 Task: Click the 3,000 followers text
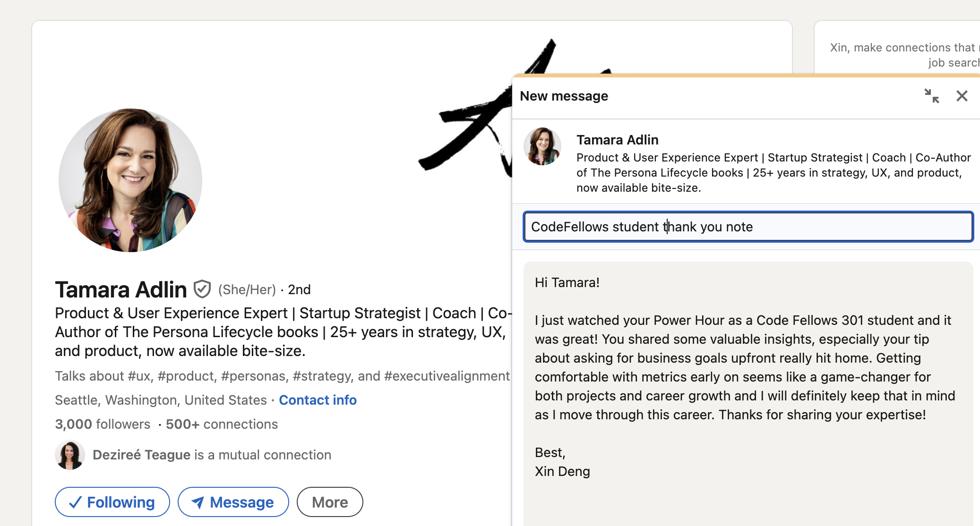[x=103, y=424]
